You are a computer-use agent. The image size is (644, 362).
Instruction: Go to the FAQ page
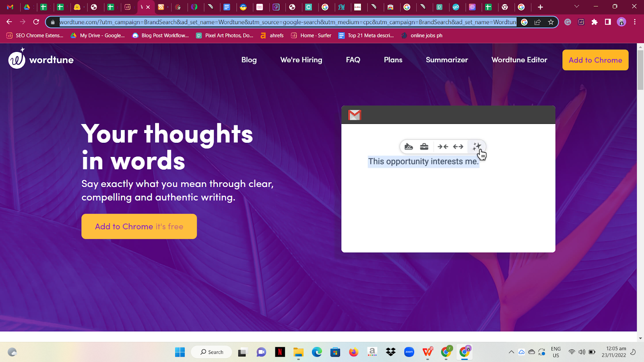click(x=353, y=60)
